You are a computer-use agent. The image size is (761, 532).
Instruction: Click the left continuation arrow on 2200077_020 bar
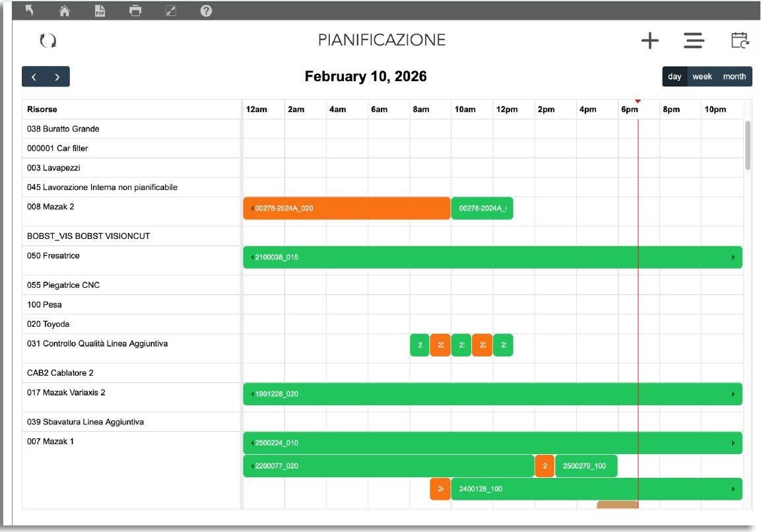252,466
